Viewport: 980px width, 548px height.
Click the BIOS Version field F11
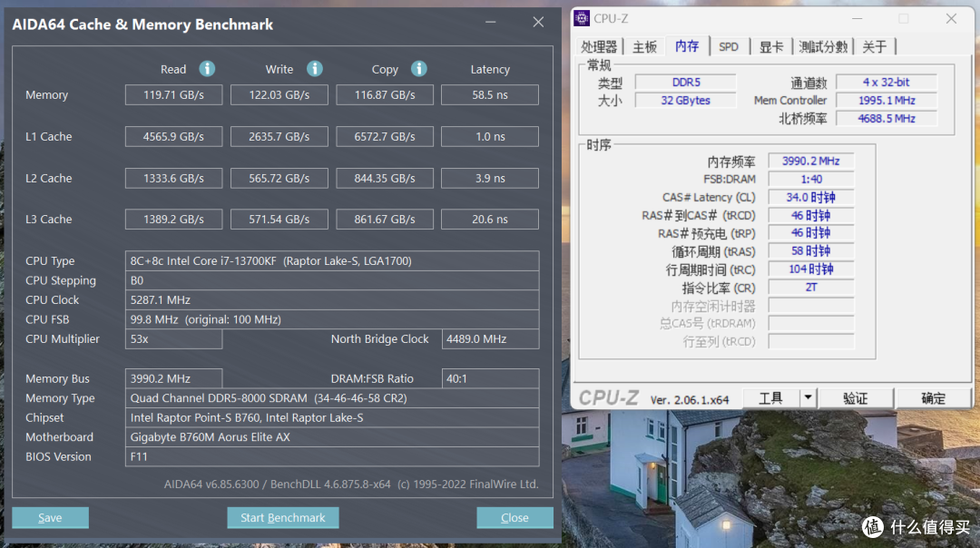(x=332, y=456)
